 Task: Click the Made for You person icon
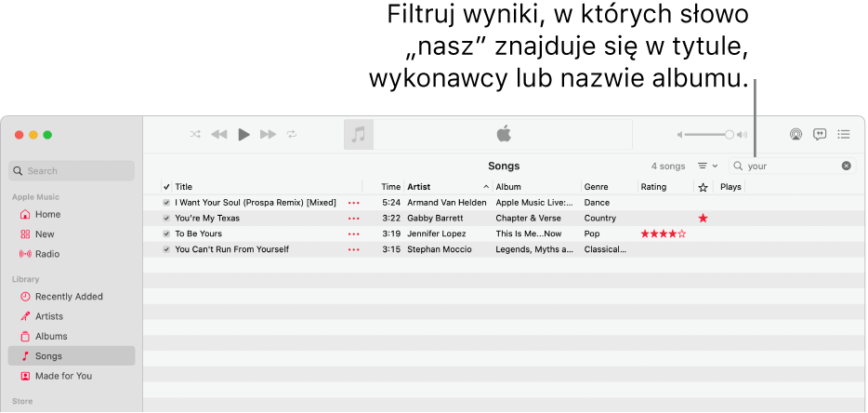[25, 376]
